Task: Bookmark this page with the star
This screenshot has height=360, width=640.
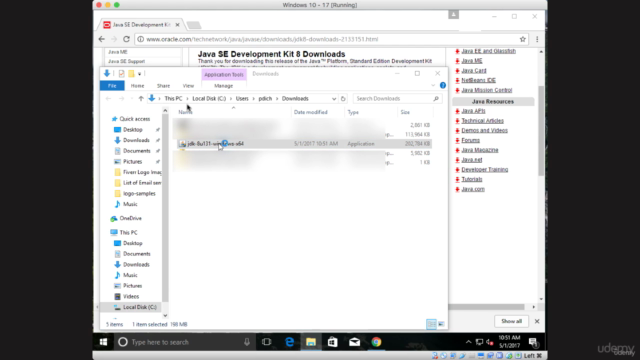Action: [x=522, y=39]
